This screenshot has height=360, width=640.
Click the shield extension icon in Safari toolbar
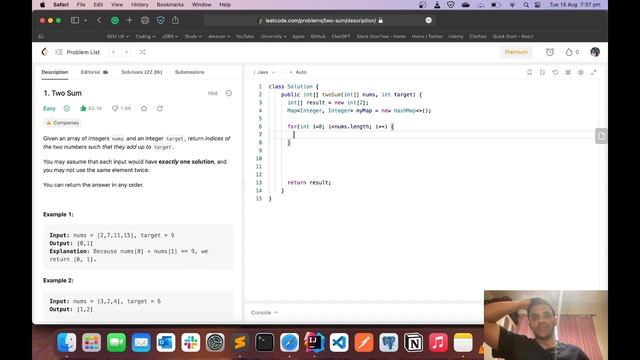[160, 20]
